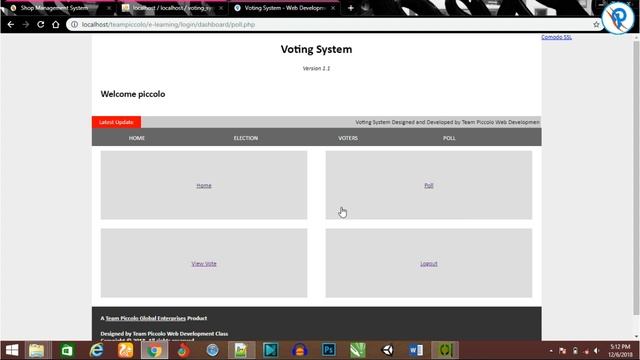Open Microsoft Word from the taskbar
Screen dimensions: 640x360
click(416, 350)
